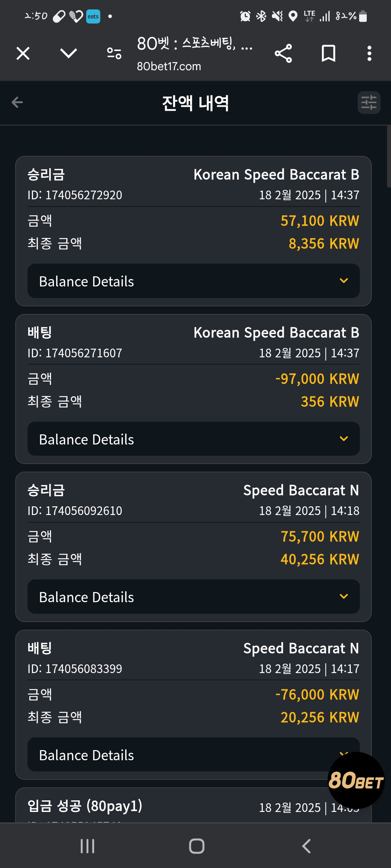Close the browser tab with X icon
This screenshot has height=868, width=391.
click(x=23, y=54)
